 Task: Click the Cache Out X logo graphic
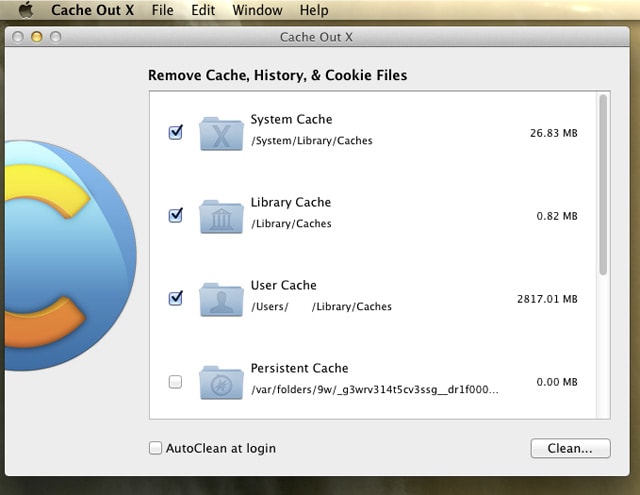pos(70,256)
